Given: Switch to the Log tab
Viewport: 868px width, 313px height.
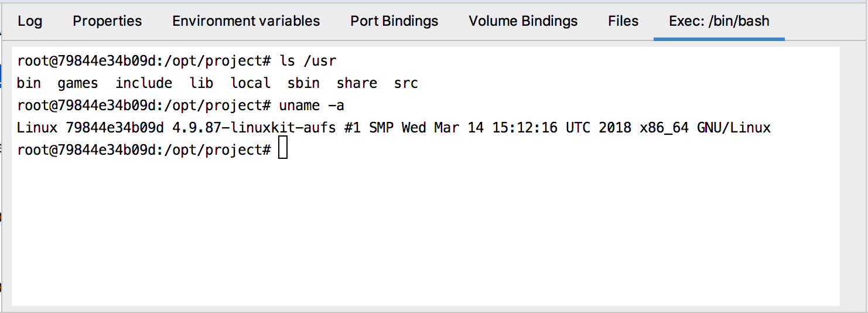Looking at the screenshot, I should tap(30, 21).
